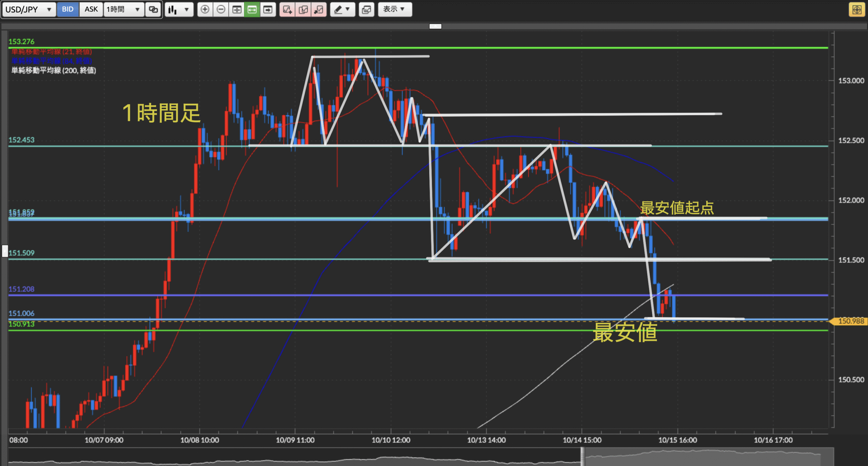Toggle the green fixed-width display button
This screenshot has height=466, width=868.
[x=252, y=9]
